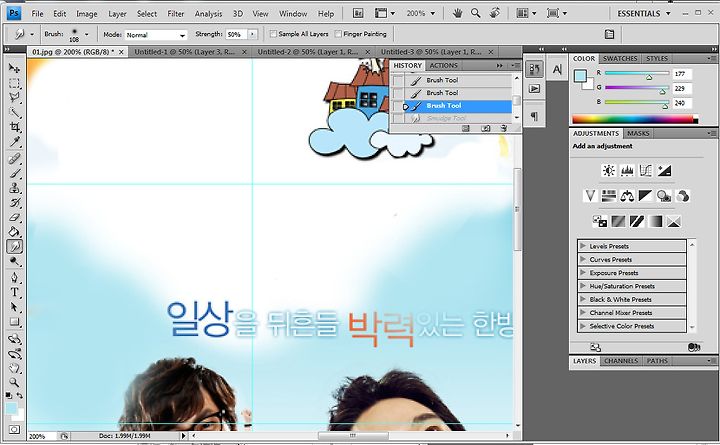Viewport: 720px width, 445px height.
Task: Select the Crop tool
Action: pos(14,127)
